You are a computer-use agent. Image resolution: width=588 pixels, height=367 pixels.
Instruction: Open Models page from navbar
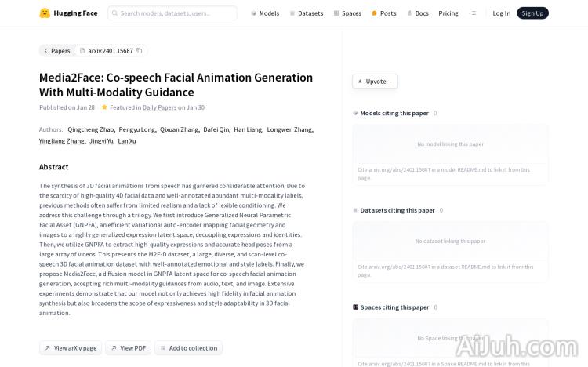coord(265,13)
